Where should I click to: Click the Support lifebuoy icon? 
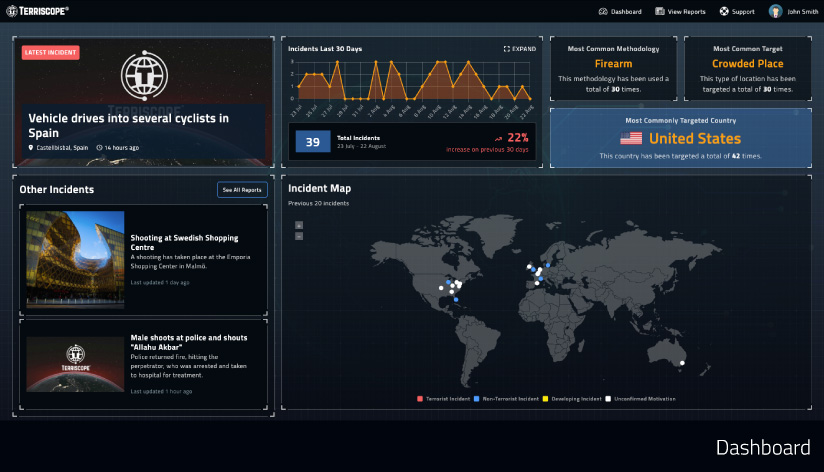tap(724, 12)
